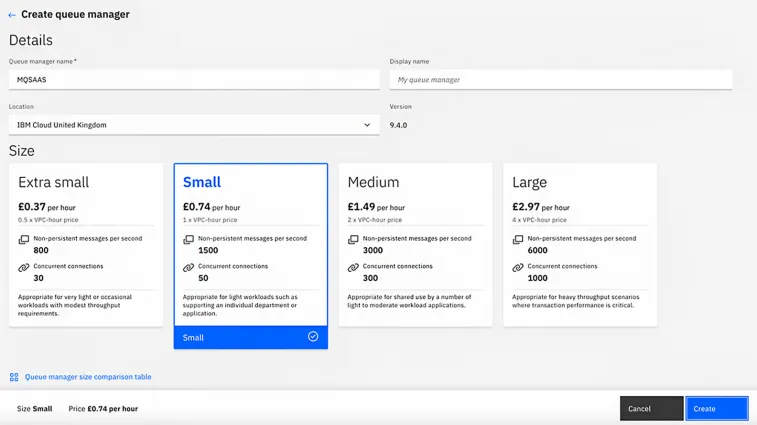The width and height of the screenshot is (757, 425).
Task: Click the 6000 messages per second value
Action: pyautogui.click(x=537, y=250)
